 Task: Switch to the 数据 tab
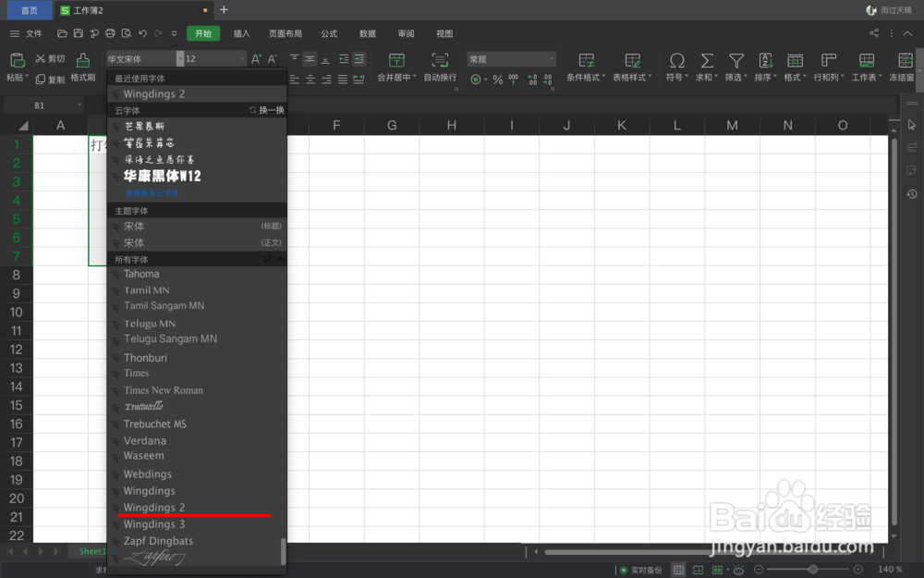pyautogui.click(x=368, y=33)
